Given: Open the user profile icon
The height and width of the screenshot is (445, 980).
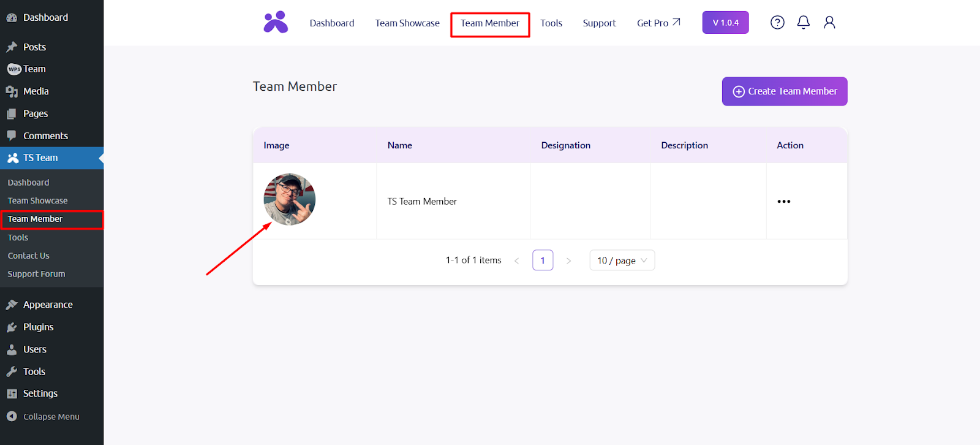Looking at the screenshot, I should point(829,23).
